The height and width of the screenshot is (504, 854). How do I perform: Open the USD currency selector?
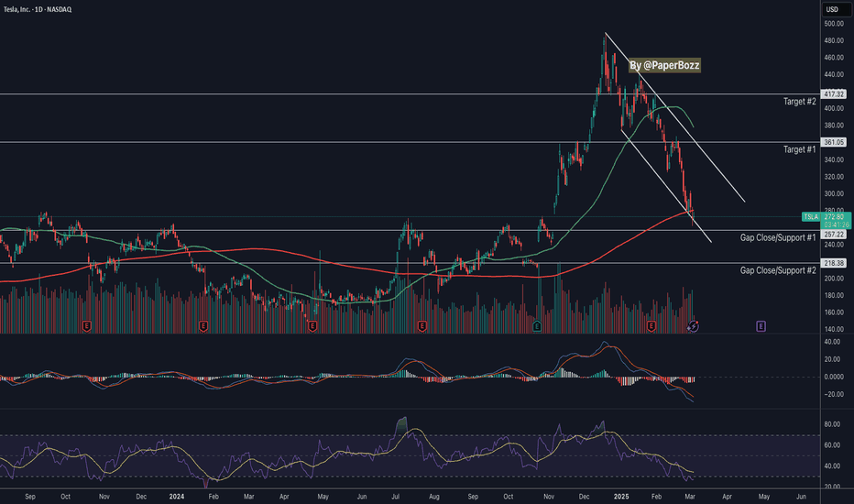click(x=836, y=9)
